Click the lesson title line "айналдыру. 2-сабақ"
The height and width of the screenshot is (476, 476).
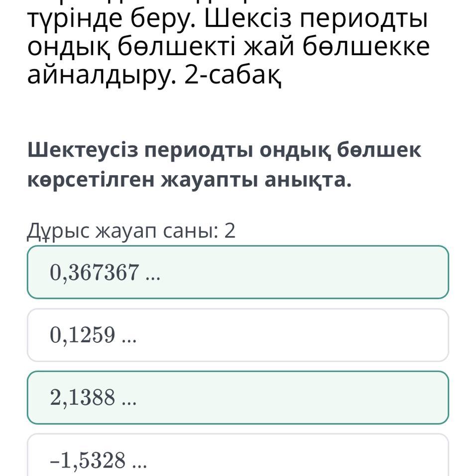point(154,76)
